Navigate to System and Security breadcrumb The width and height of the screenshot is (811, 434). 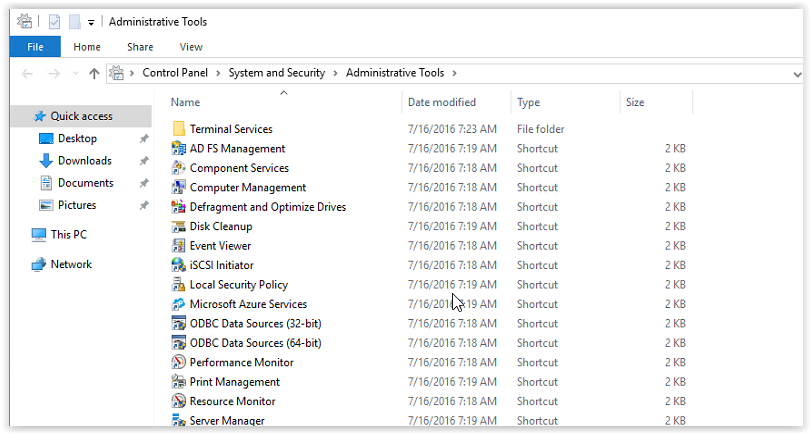(x=277, y=73)
